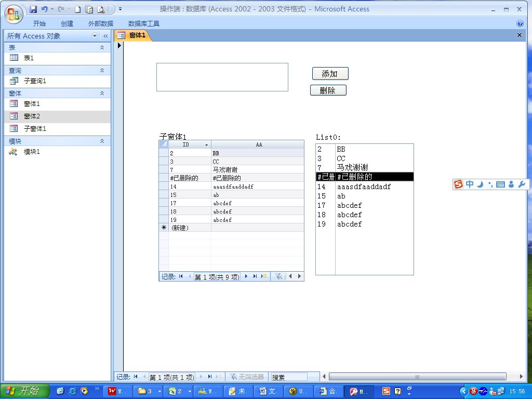This screenshot has height=399, width=532.
Task: Select highlighted #已删除的 row in List0
Action: (x=364, y=177)
